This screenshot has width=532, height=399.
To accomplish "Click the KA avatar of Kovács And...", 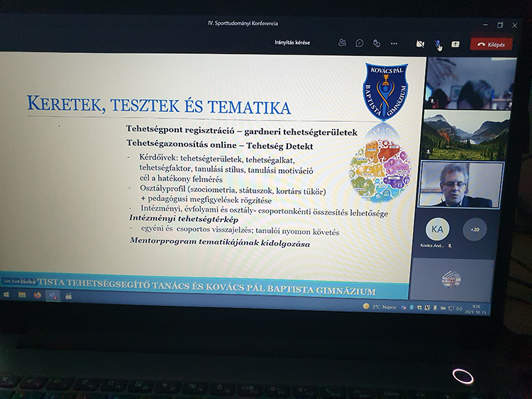I will click(x=437, y=229).
